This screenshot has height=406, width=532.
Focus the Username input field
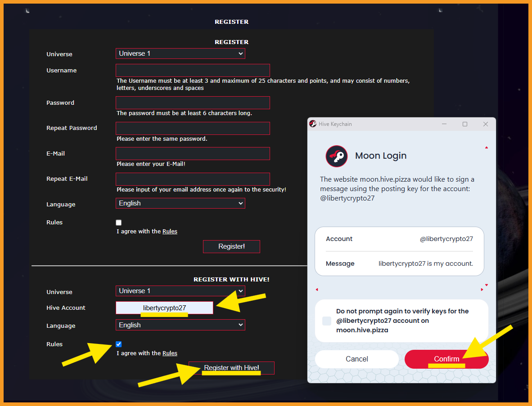(193, 71)
